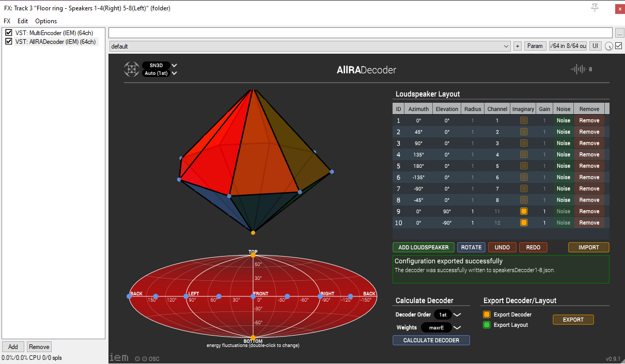The height and width of the screenshot is (364, 625).
Task: Click the Param button
Action: tap(535, 46)
